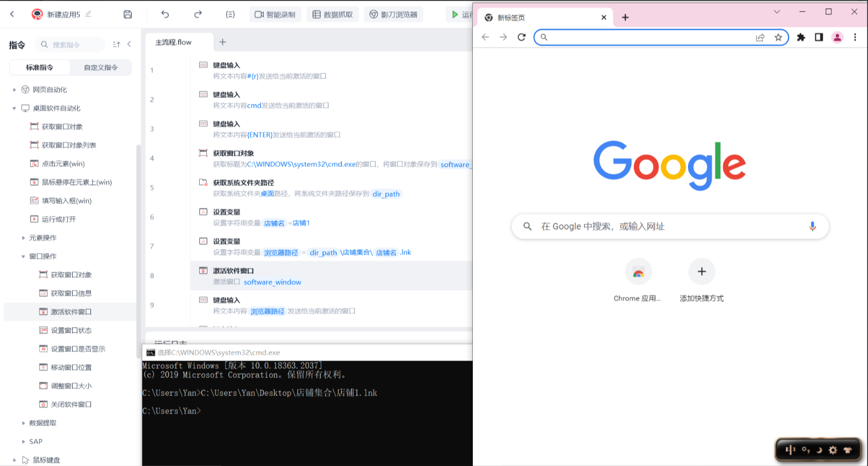Select 点击元素(win) in the command tree
Screen dimensions: 868x466
pos(63,164)
